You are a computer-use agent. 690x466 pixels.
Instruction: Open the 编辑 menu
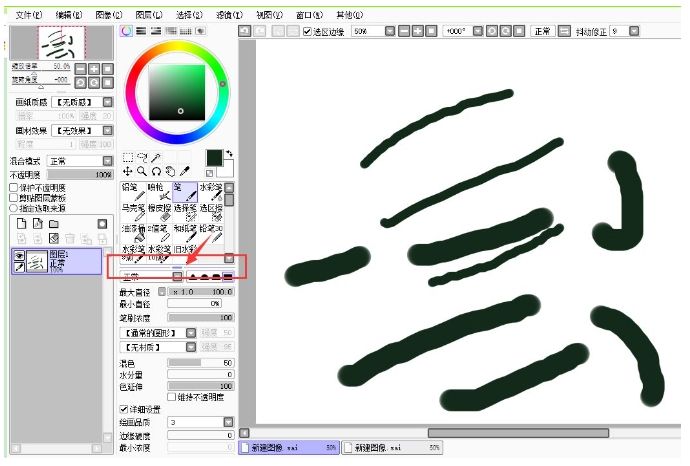[69, 15]
